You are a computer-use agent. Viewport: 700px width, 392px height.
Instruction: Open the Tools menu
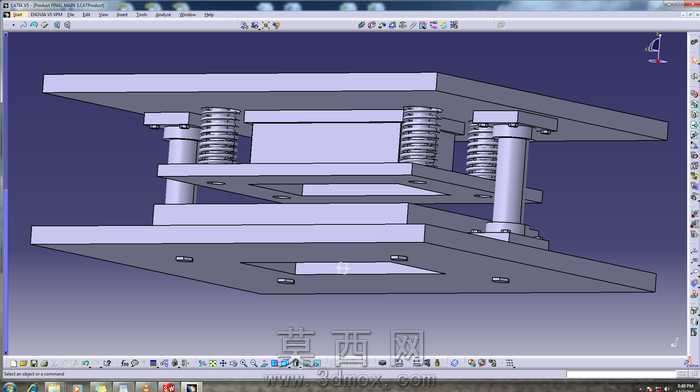pyautogui.click(x=142, y=15)
